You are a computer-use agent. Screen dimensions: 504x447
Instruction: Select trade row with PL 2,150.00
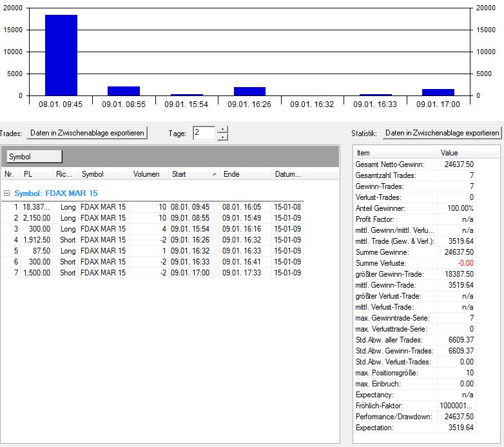(153, 218)
